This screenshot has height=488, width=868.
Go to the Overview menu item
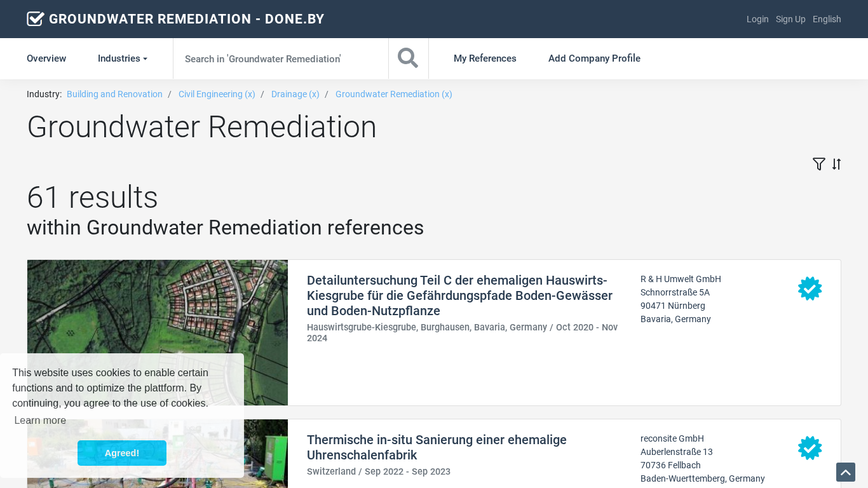tap(46, 58)
